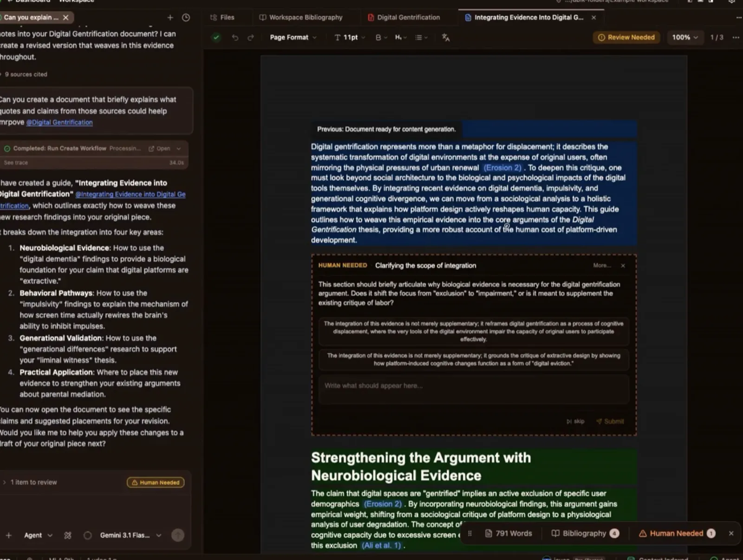This screenshot has height=560, width=743.
Task: Select the 'Can you explain' chat tab
Action: [31, 18]
